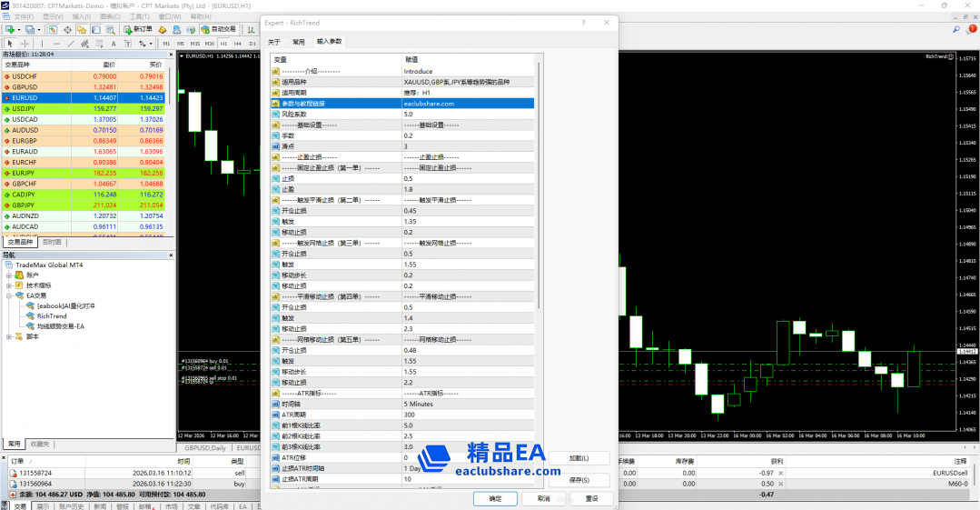Image resolution: width=980 pixels, height=510 pixels.
Task: Expand the 账户 node in Navigator
Action: [x=8, y=275]
